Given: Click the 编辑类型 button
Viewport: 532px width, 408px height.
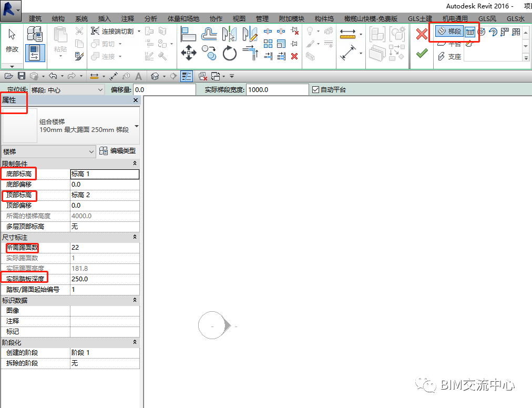Looking at the screenshot, I should (x=117, y=151).
